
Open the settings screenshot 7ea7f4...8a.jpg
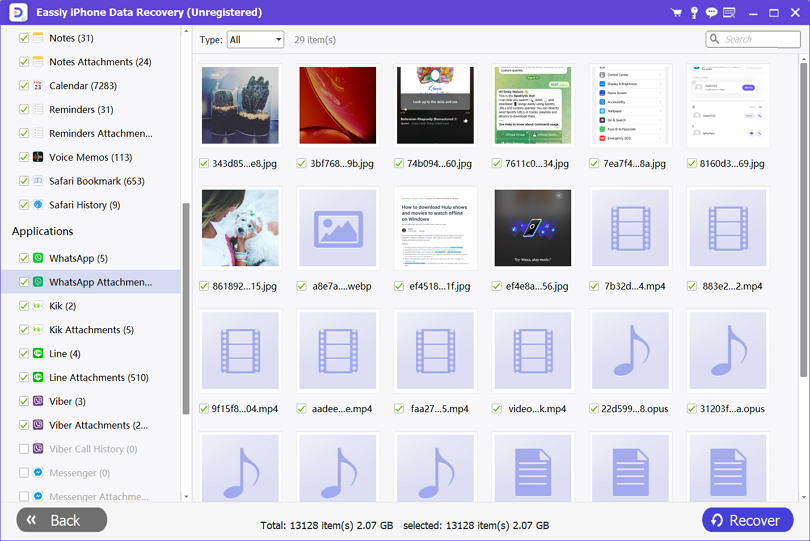(630, 105)
